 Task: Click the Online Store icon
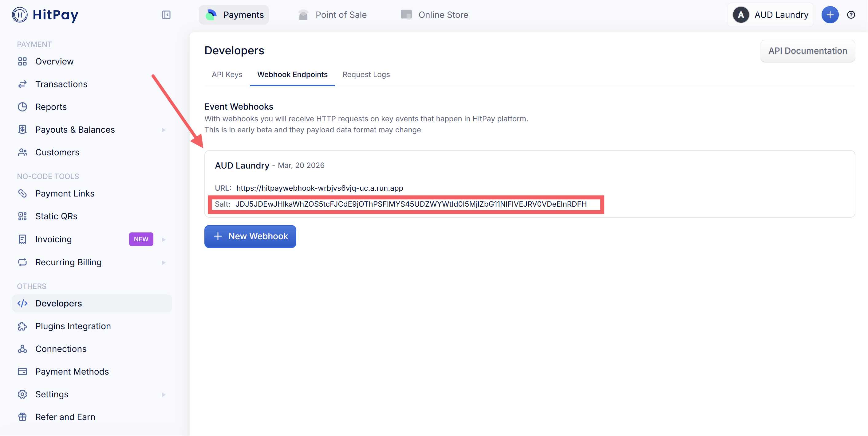pos(406,15)
